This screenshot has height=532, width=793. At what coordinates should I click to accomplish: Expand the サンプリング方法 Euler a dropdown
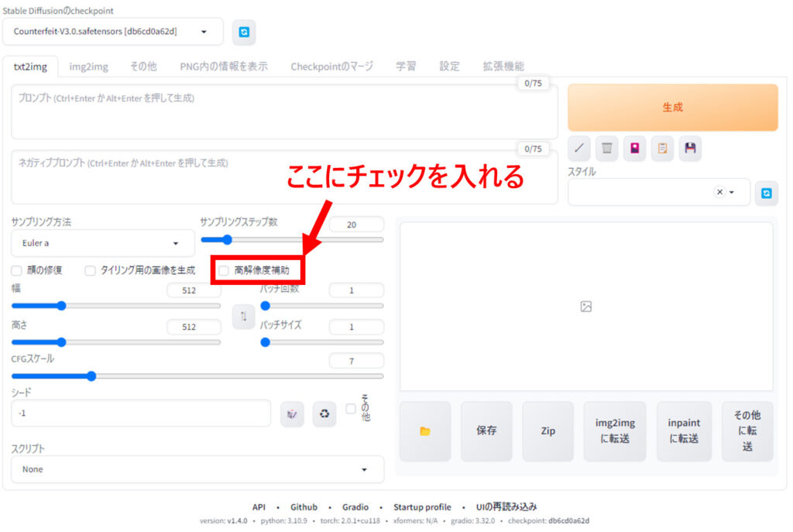(x=103, y=243)
